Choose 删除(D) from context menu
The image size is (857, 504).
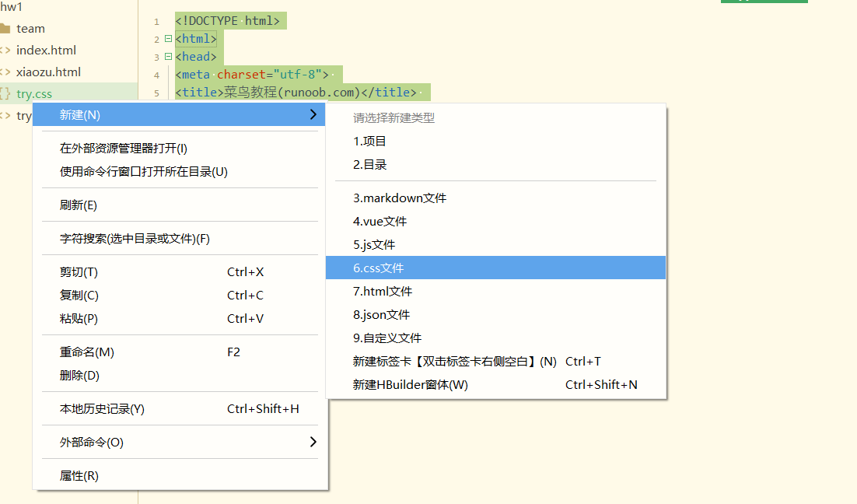(x=79, y=376)
